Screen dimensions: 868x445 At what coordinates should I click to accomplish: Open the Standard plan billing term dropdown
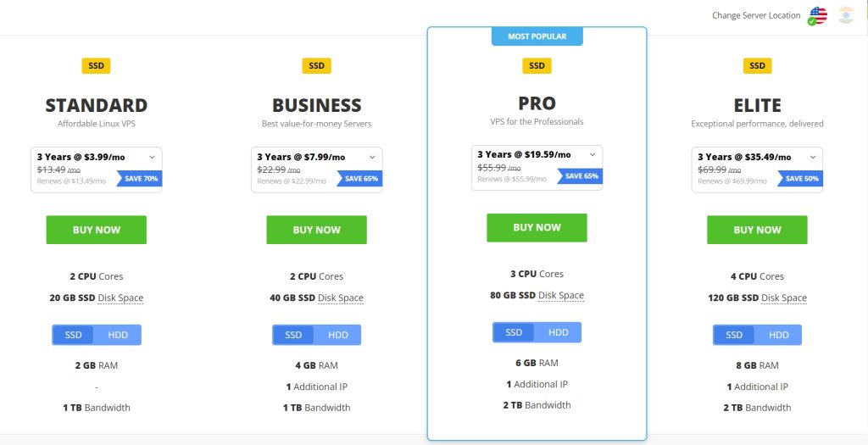coord(152,157)
